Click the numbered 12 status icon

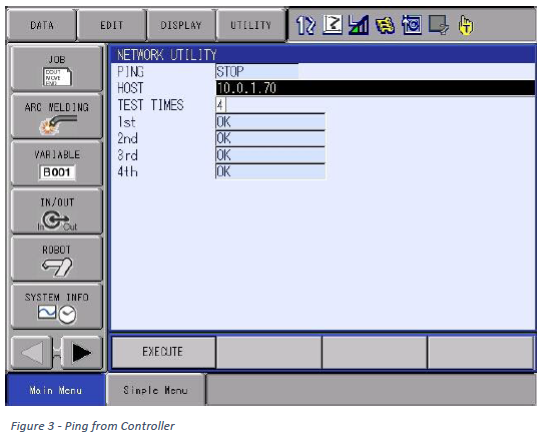305,25
